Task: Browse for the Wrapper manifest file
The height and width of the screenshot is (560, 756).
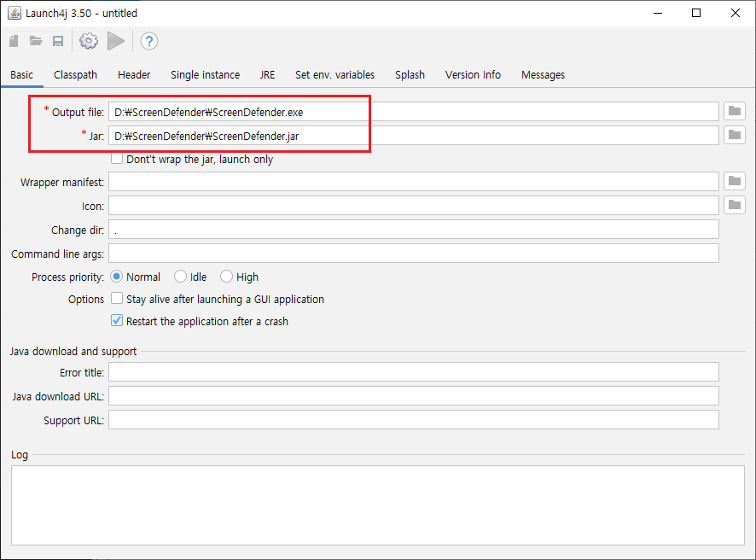Action: [x=735, y=181]
